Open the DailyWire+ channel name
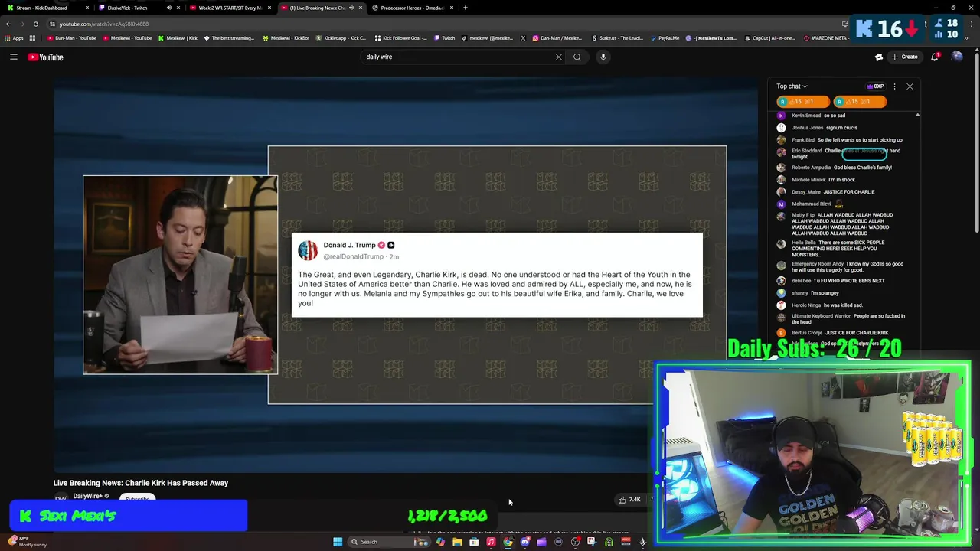 (88, 496)
